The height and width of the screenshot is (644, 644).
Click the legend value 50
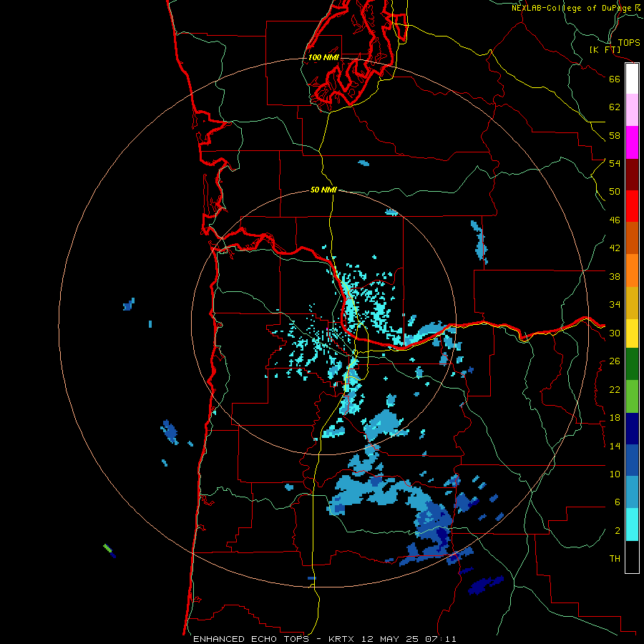point(615,191)
